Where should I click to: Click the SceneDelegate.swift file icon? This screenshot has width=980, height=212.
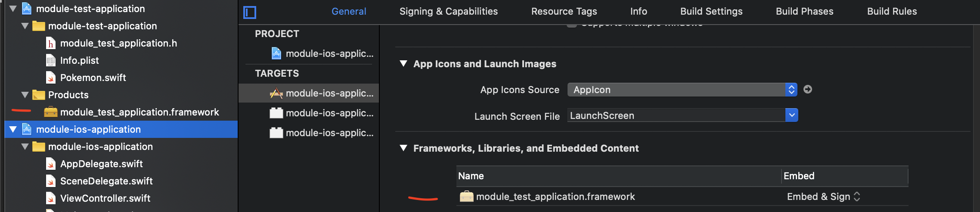tap(51, 181)
